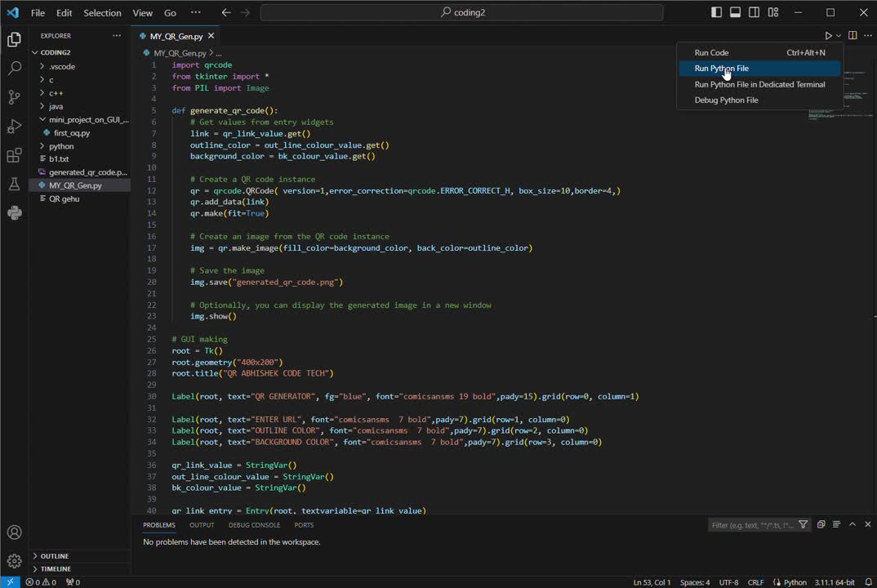Click the notifications bell in status bar
Viewport: 877px width, 588px height.
pyautogui.click(x=869, y=582)
